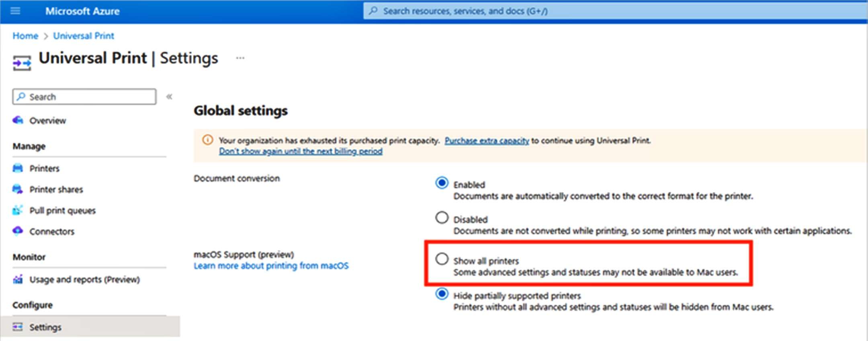Viewport: 868px width, 341px height.
Task: Click the Overview sidebar icon
Action: (18, 120)
